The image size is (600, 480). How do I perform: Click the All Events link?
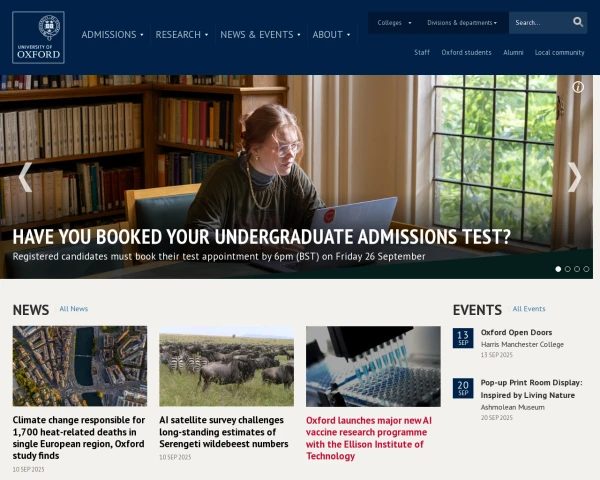[x=529, y=309]
